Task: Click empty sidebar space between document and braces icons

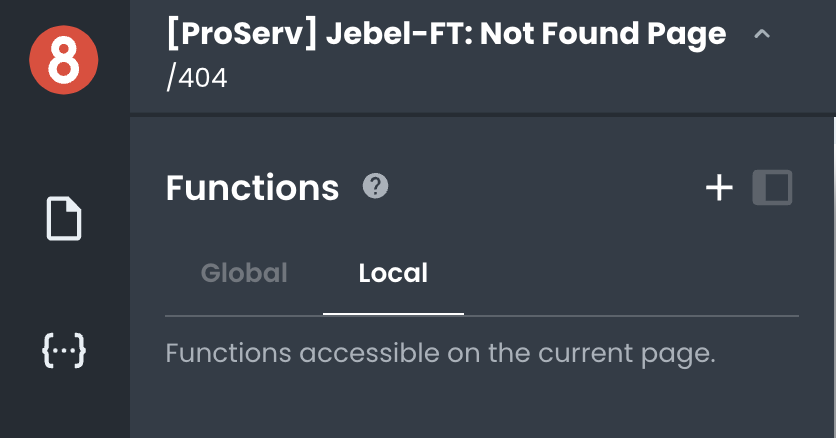Action: [64, 285]
